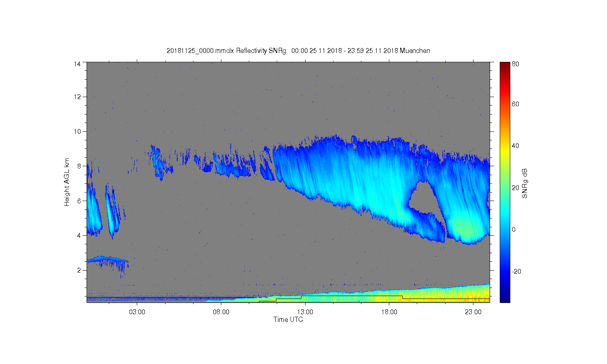Click the 23:00 time tick label
Viewport: 607px width, 364px height.
pyautogui.click(x=473, y=312)
